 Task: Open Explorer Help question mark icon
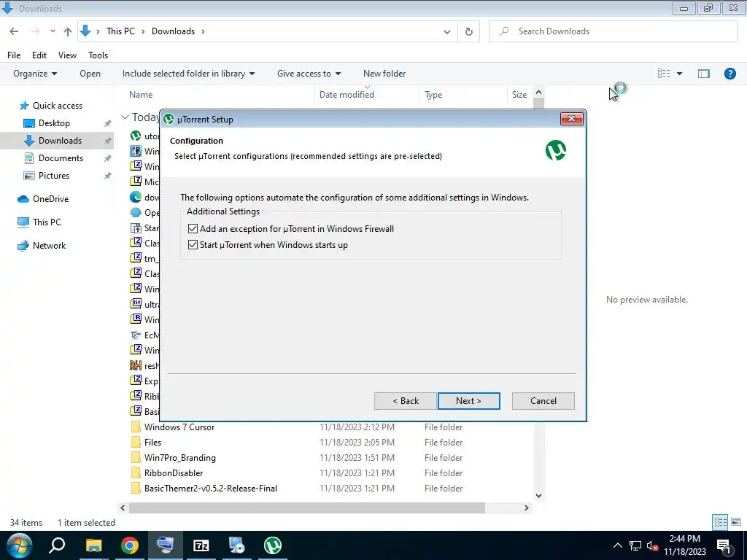coord(729,74)
